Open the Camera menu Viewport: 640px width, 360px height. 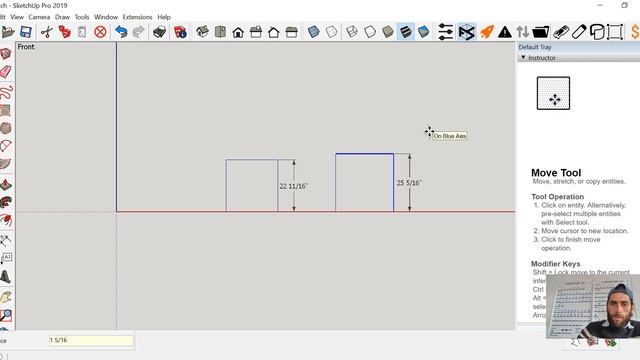[x=39, y=17]
